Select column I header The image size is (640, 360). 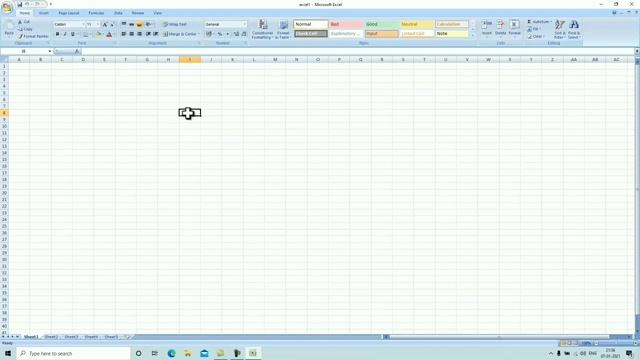pyautogui.click(x=190, y=60)
